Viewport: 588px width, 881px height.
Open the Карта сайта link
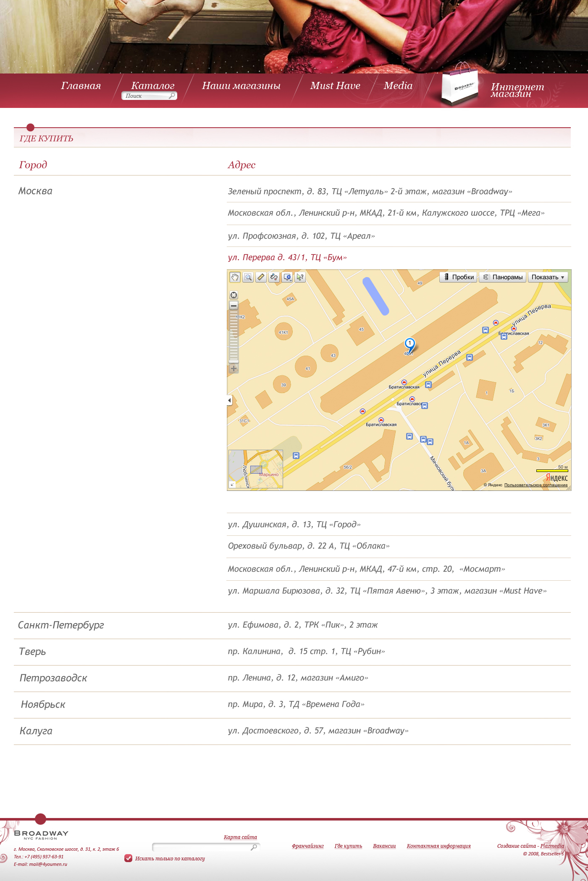point(240,837)
